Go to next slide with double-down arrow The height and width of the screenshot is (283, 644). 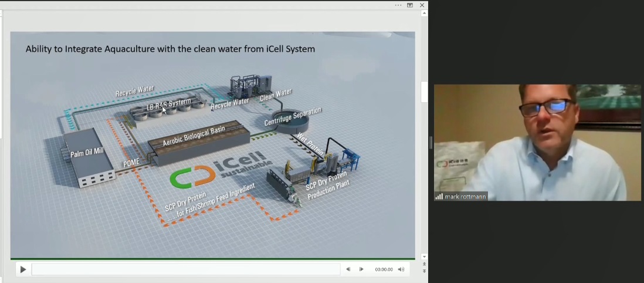[x=424, y=271]
